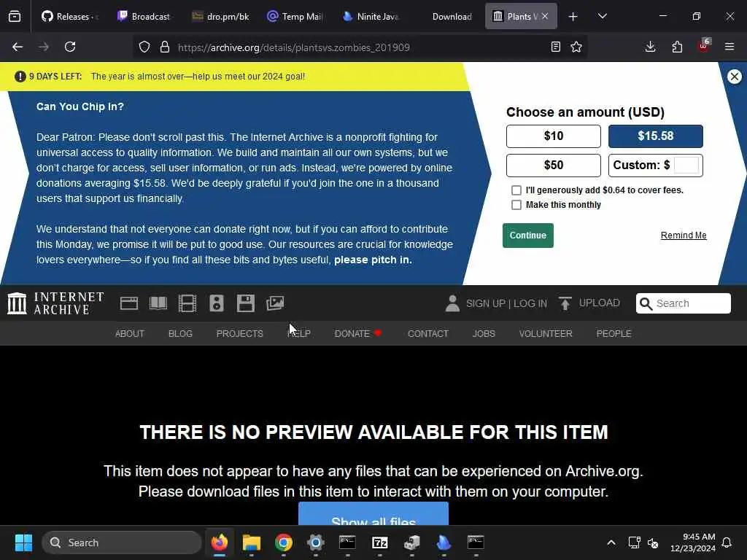Click the browser URL address bar
This screenshot has height=560, width=747.
tap(362, 47)
